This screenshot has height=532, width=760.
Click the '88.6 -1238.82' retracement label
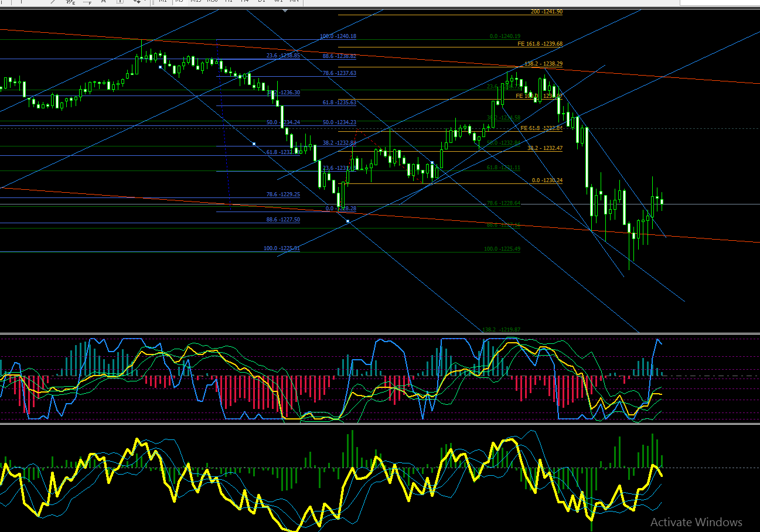(339, 56)
